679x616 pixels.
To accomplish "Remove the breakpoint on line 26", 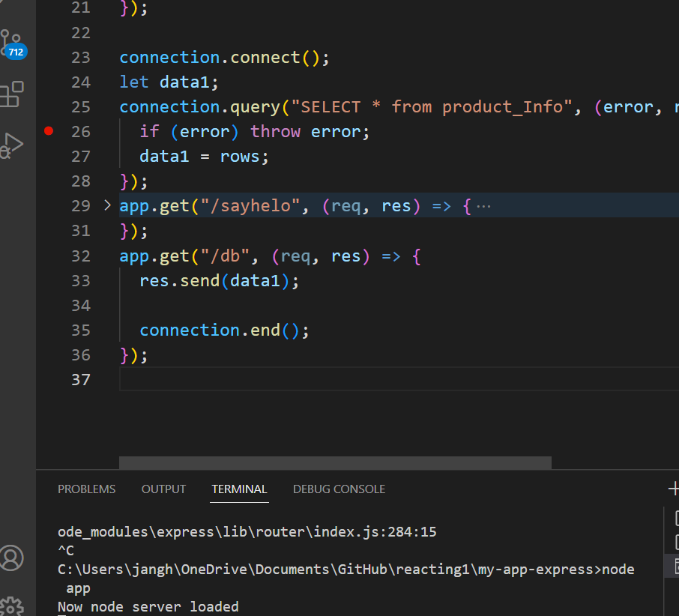I will pyautogui.click(x=49, y=130).
